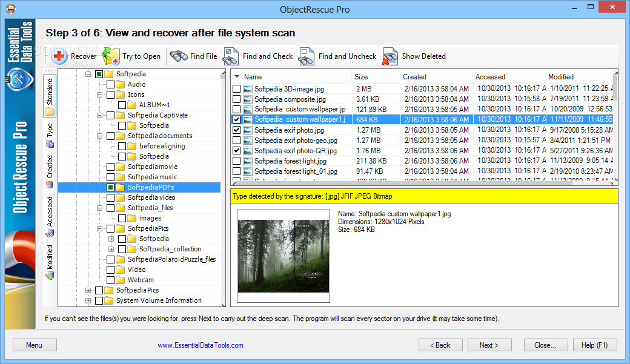Click the Essential Data Tools wrench logo

(x=19, y=79)
